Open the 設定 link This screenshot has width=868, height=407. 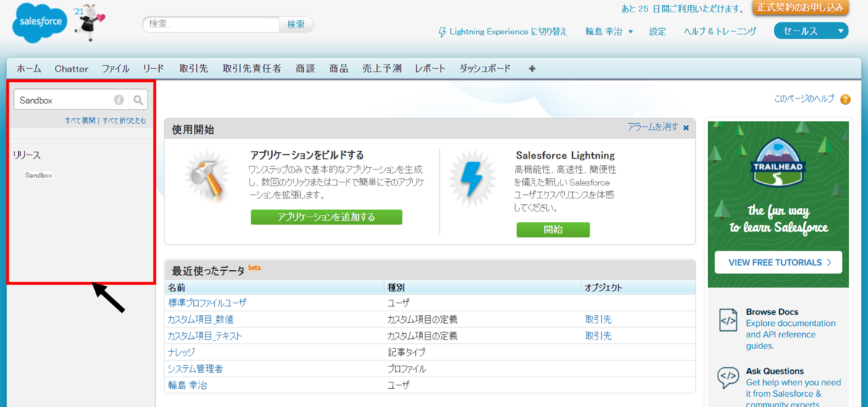pos(658,31)
